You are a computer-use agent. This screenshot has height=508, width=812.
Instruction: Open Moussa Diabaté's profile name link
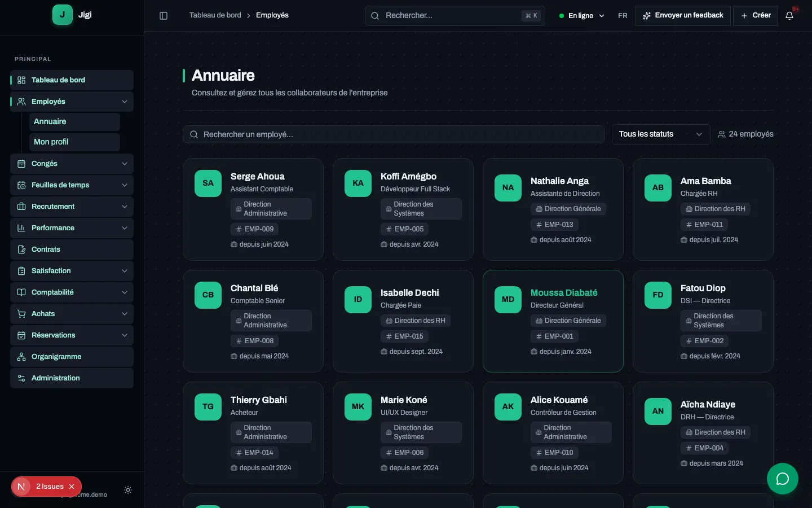coord(564,293)
